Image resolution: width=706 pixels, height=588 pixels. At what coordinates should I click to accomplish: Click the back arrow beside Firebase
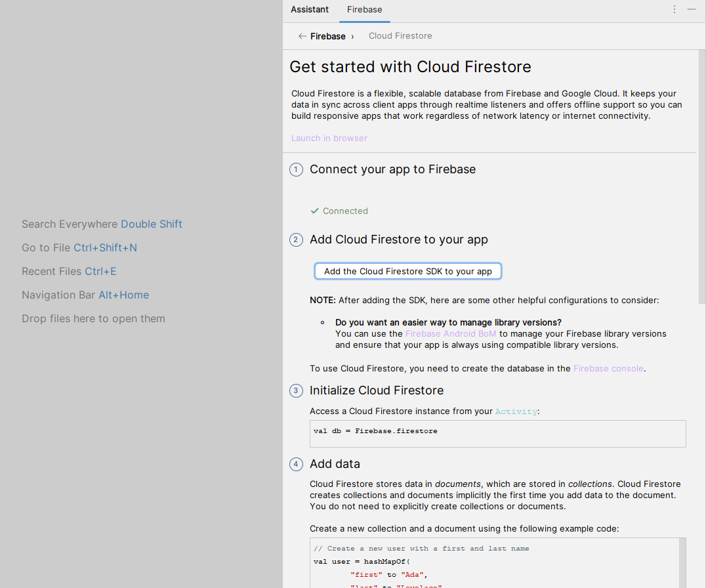click(302, 36)
